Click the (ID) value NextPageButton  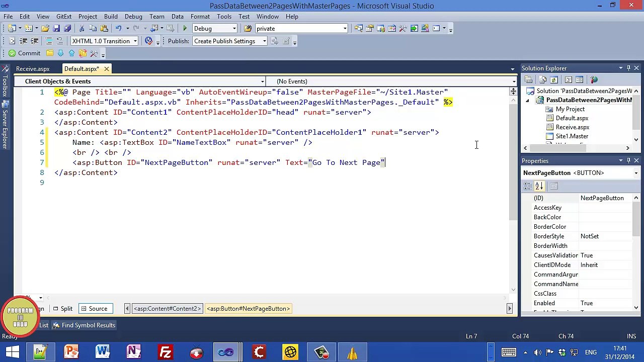tap(605, 198)
